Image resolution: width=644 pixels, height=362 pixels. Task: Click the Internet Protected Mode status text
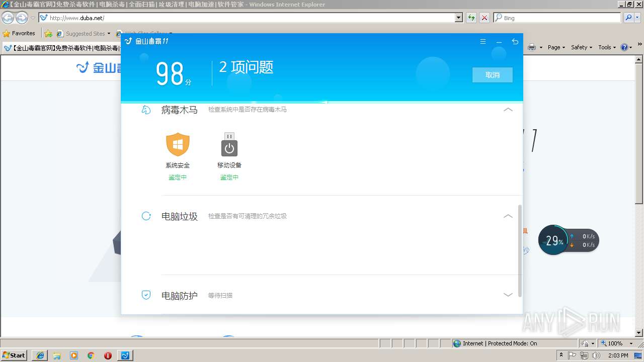pos(500,343)
